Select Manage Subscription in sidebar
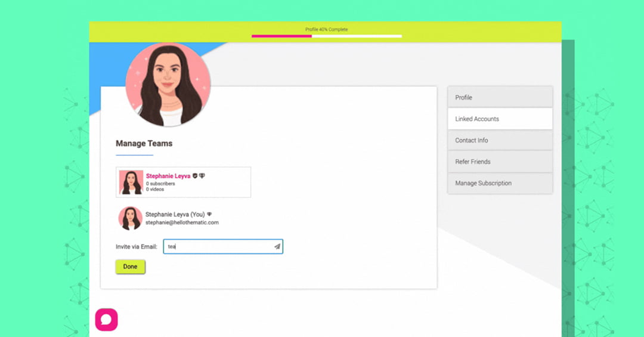Viewport: 644px width, 337px height. [500, 183]
